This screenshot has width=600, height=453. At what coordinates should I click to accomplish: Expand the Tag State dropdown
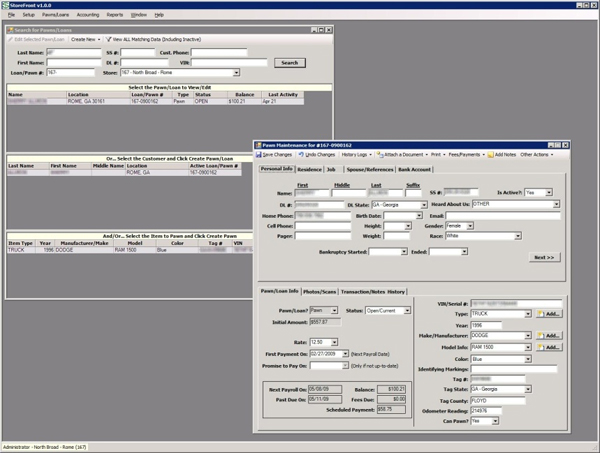tap(528, 389)
